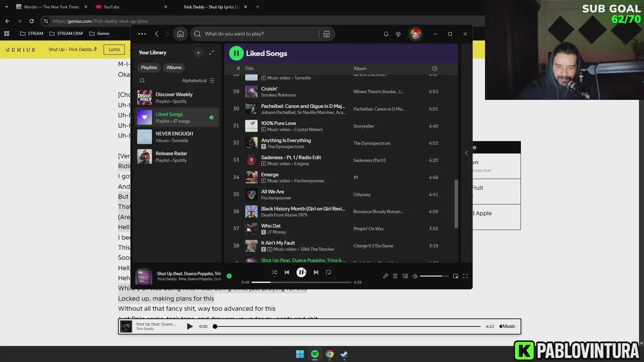644x362 pixels.
Task: Play Cruisin' by Smokey Robinson
Action: point(341,92)
